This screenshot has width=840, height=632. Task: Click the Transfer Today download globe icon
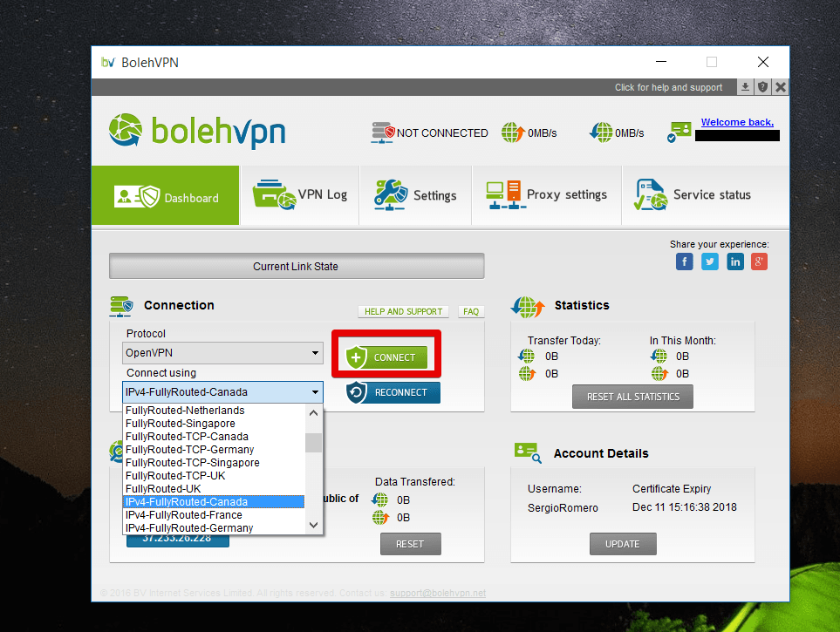pyautogui.click(x=526, y=356)
